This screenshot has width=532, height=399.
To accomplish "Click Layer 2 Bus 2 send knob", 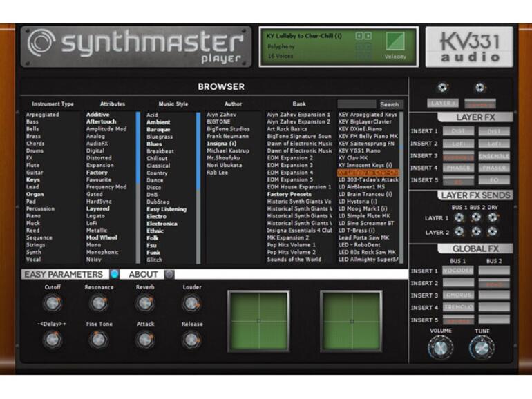I will [x=476, y=232].
